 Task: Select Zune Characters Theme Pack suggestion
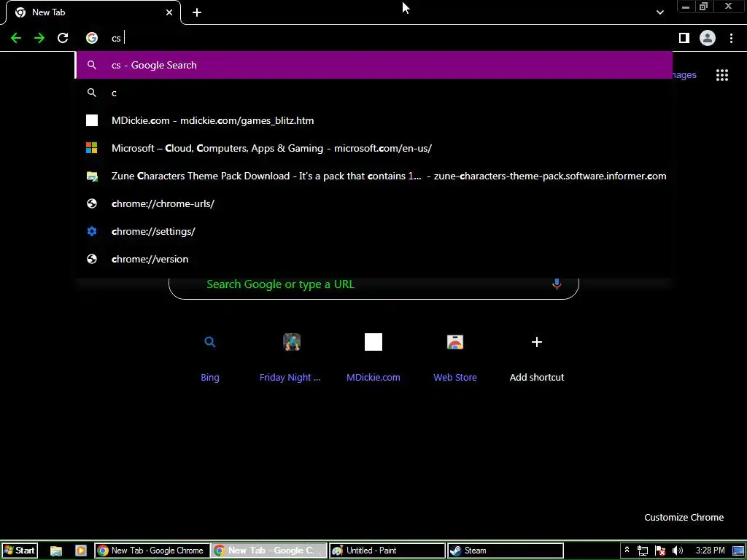point(374,176)
